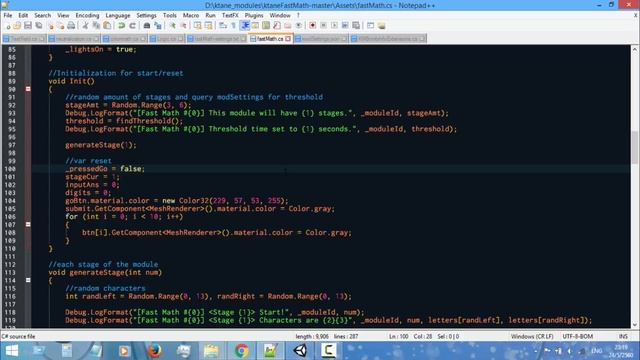This screenshot has width=640, height=360.
Task: Toggle INS insert mode in status bar
Action: pos(623,337)
